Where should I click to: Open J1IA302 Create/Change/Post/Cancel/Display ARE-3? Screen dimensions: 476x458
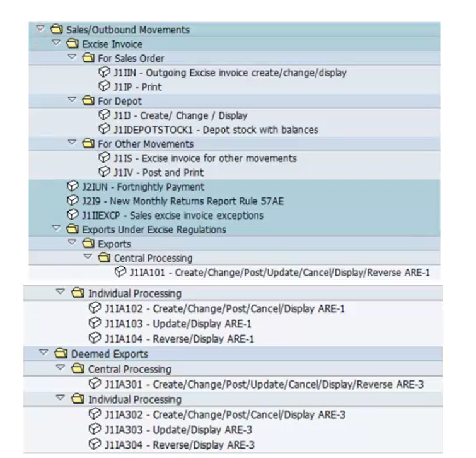point(225,415)
